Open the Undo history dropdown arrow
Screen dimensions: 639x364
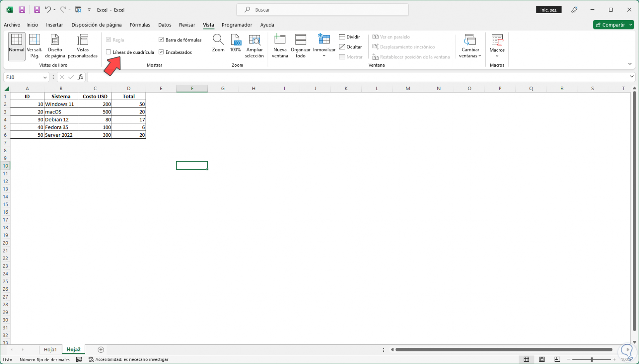55,10
